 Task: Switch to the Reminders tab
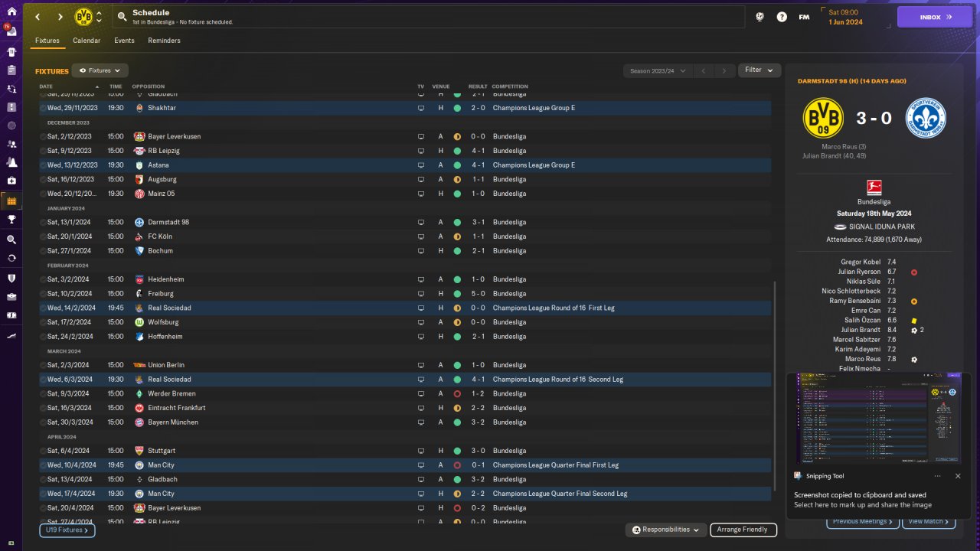coord(165,41)
